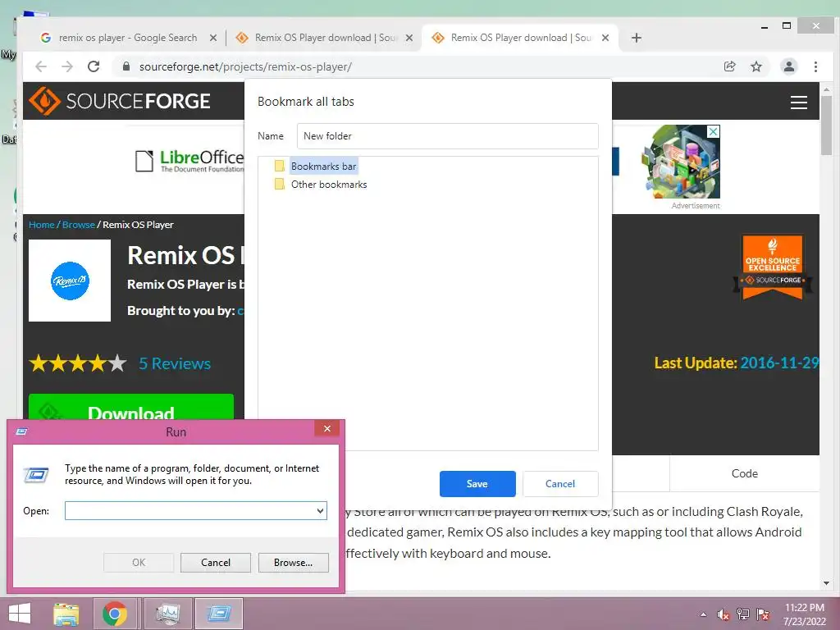Click the padlock site info icon

click(126, 66)
